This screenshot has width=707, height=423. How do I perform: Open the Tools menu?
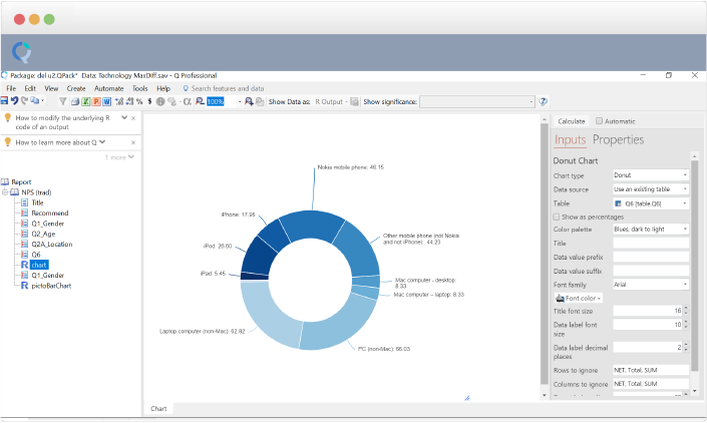pyautogui.click(x=140, y=88)
